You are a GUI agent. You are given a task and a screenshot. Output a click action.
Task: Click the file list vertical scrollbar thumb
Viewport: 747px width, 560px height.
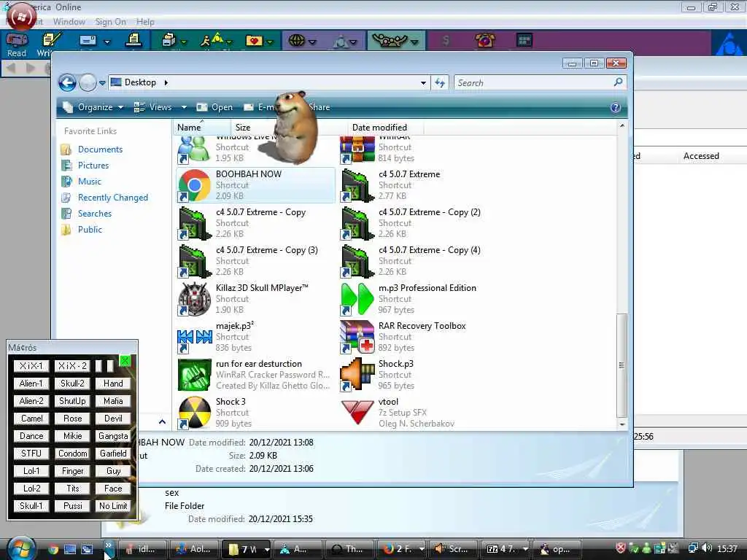click(622, 365)
